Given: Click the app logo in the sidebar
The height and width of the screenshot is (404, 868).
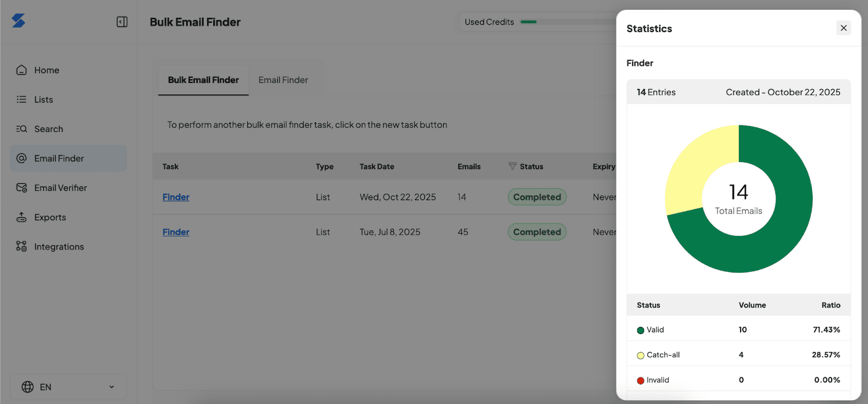Looking at the screenshot, I should [x=18, y=21].
